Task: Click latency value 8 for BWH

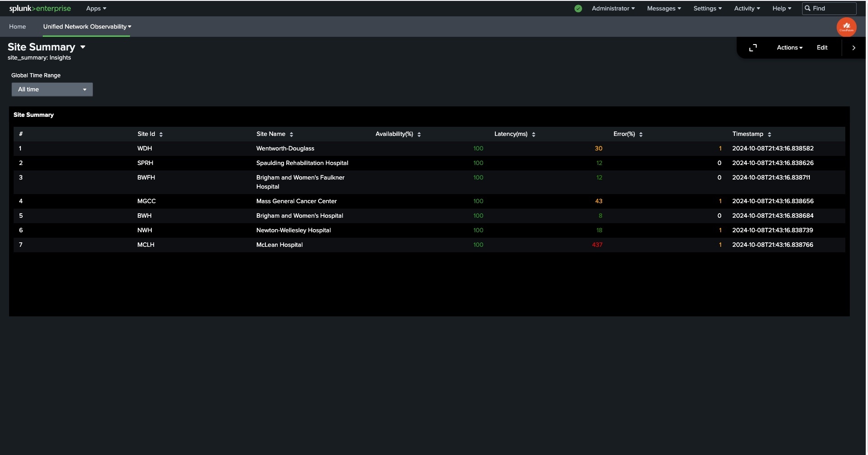Action: 600,216
